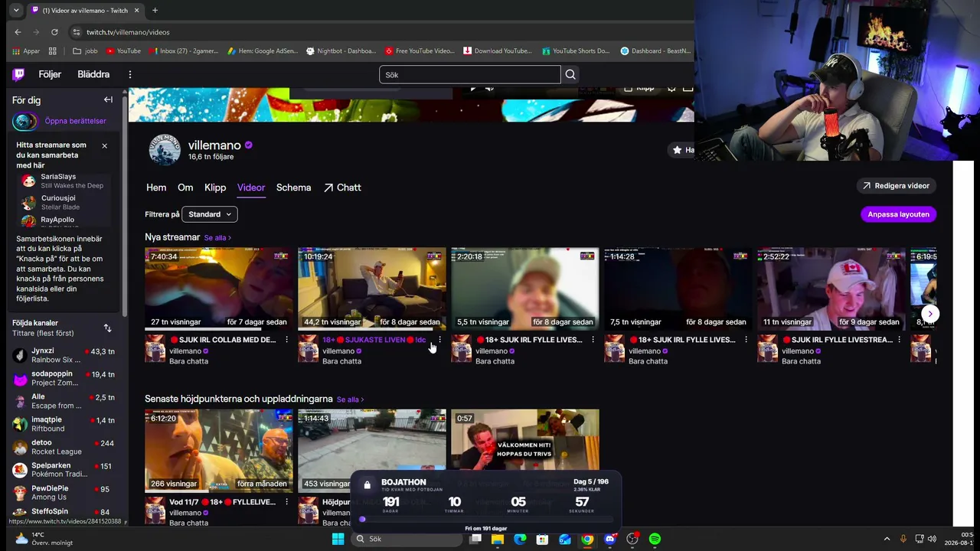Open the Filtrera på Standard dropdown
980x551 pixels.
[210, 214]
